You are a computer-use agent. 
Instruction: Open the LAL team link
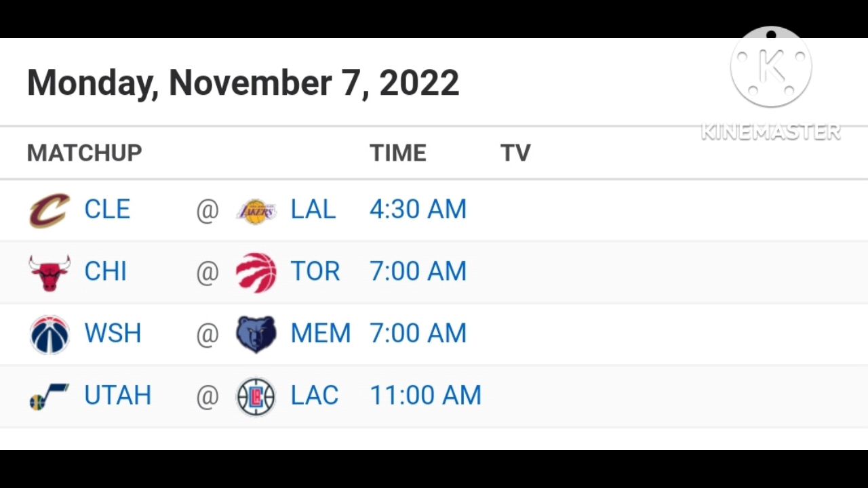(313, 209)
